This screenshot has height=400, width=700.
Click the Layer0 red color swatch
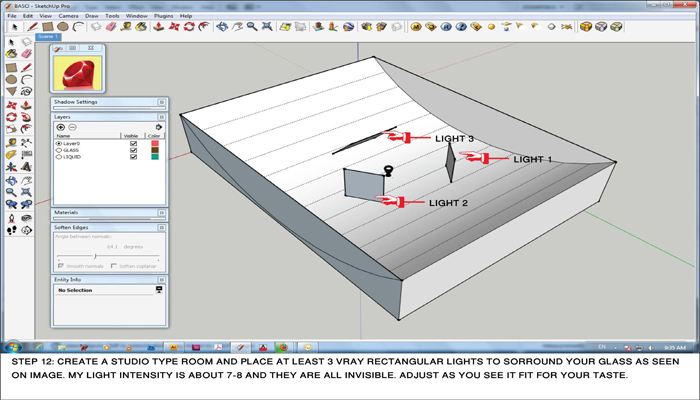pyautogui.click(x=154, y=143)
